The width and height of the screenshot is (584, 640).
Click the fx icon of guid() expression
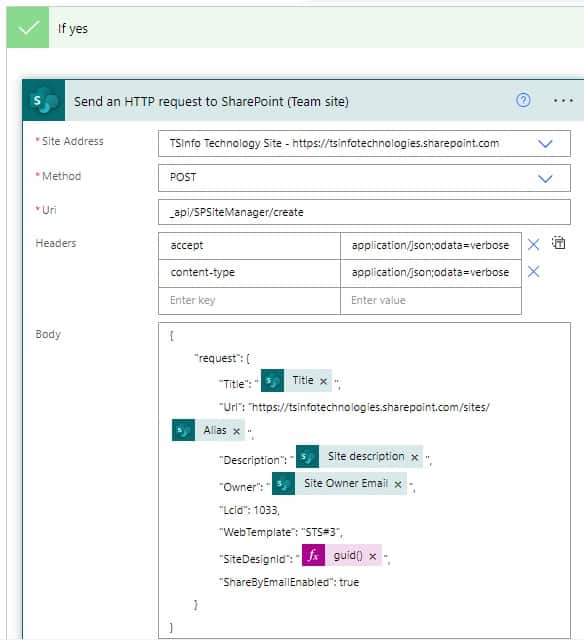point(313,555)
